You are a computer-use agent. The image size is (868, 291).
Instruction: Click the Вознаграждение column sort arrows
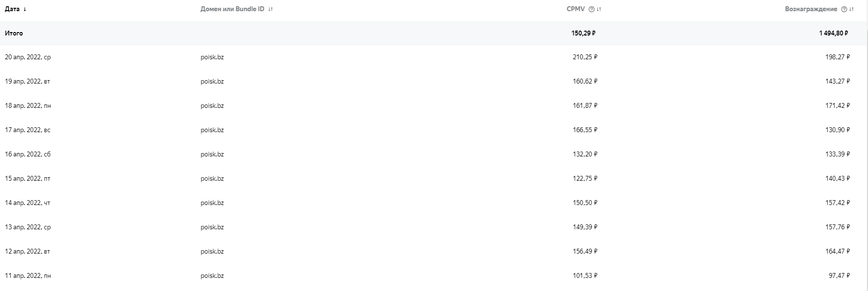(851, 9)
